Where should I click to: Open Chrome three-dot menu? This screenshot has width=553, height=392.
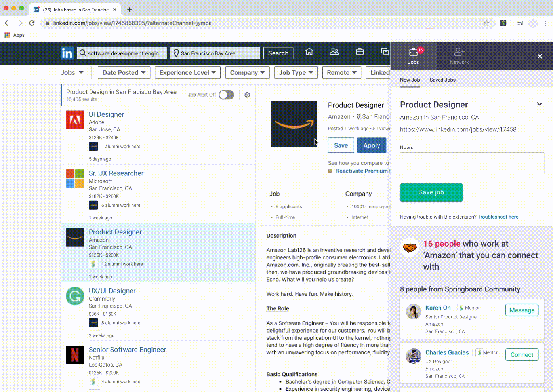(545, 23)
